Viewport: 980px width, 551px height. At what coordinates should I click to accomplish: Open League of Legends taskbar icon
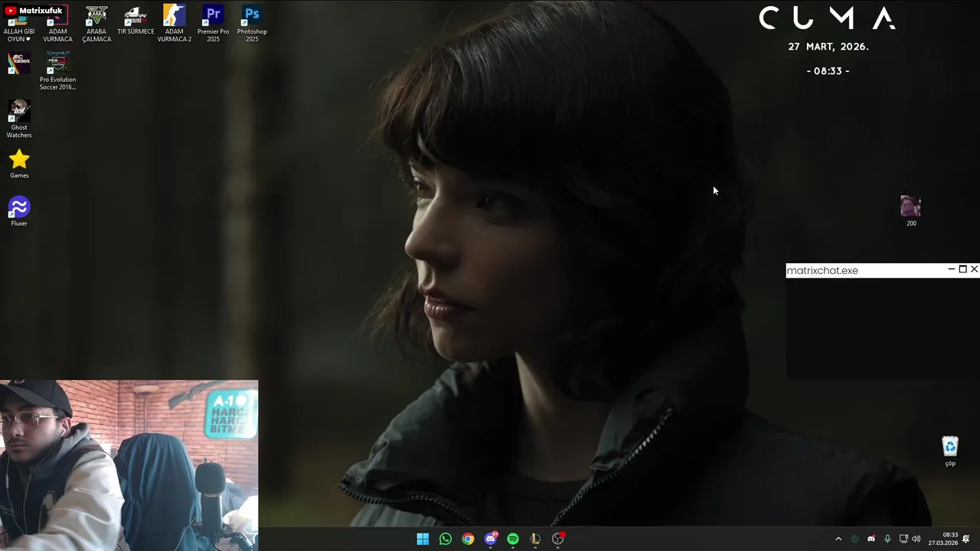coord(535,539)
